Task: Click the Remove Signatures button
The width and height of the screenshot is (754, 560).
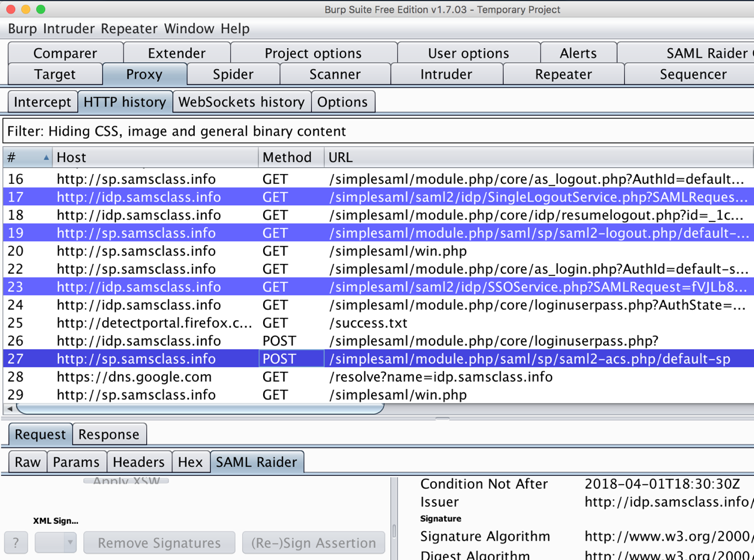Action: tap(160, 543)
